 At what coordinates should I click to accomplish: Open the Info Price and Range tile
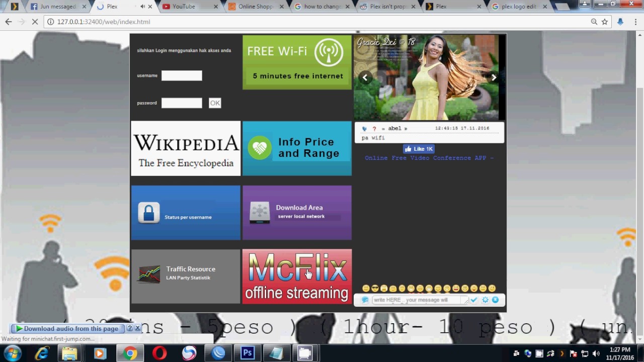click(297, 148)
